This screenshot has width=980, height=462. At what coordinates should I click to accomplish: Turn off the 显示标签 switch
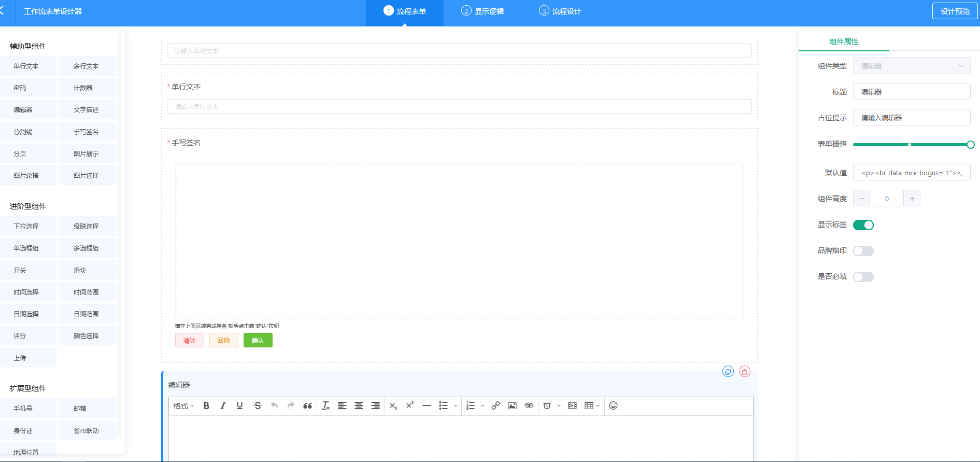pos(863,225)
